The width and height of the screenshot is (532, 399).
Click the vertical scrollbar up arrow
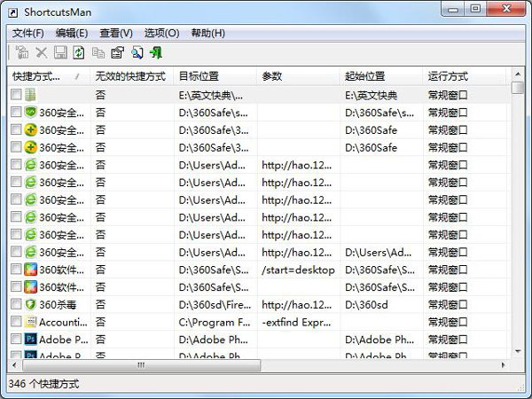click(x=518, y=74)
